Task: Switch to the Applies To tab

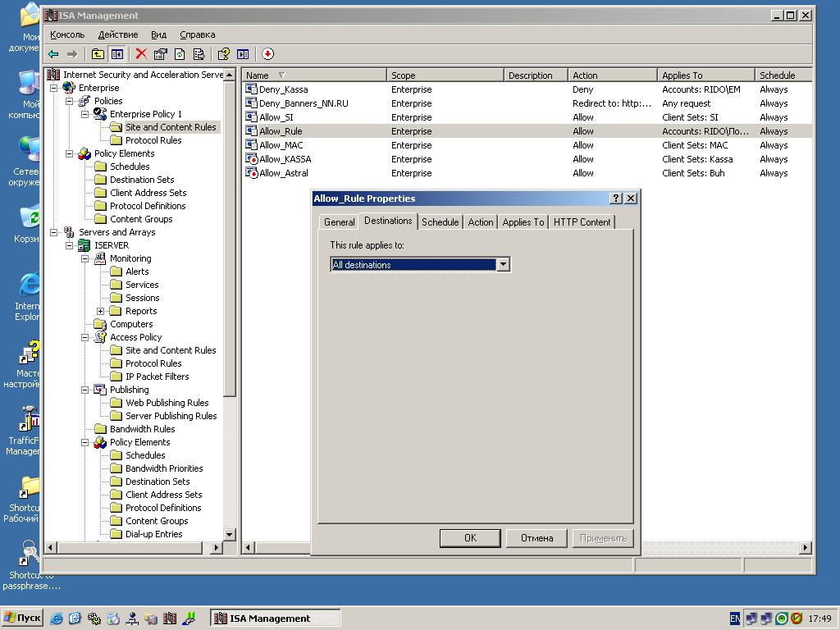Action: click(x=523, y=221)
